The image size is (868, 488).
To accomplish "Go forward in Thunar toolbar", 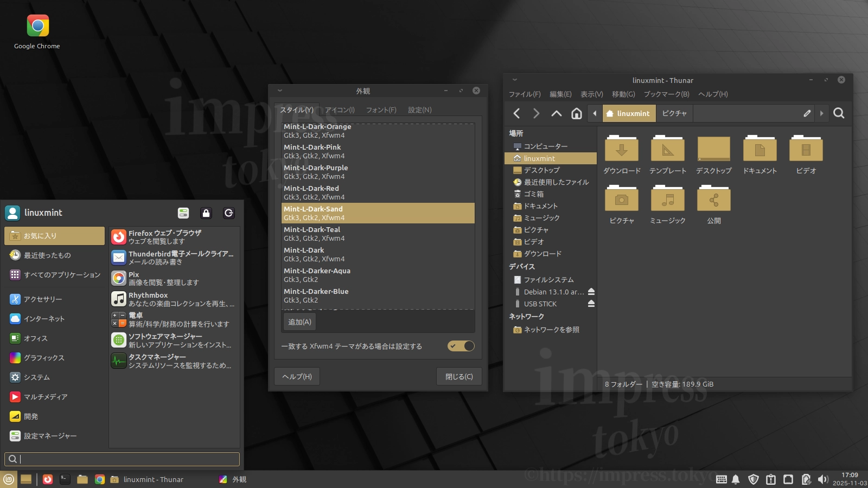I will pos(536,113).
